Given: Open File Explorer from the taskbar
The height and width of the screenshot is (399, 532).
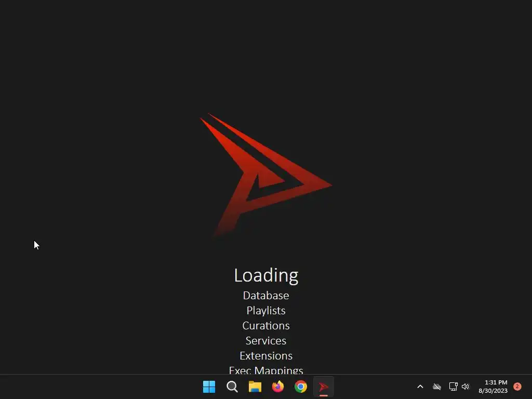Looking at the screenshot, I should click(255, 387).
